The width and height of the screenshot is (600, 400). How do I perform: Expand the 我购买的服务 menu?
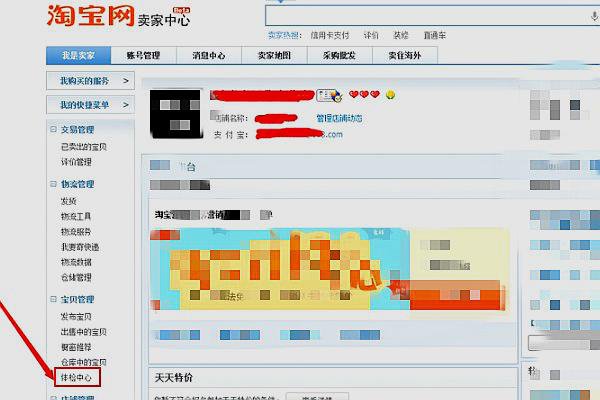click(90, 81)
